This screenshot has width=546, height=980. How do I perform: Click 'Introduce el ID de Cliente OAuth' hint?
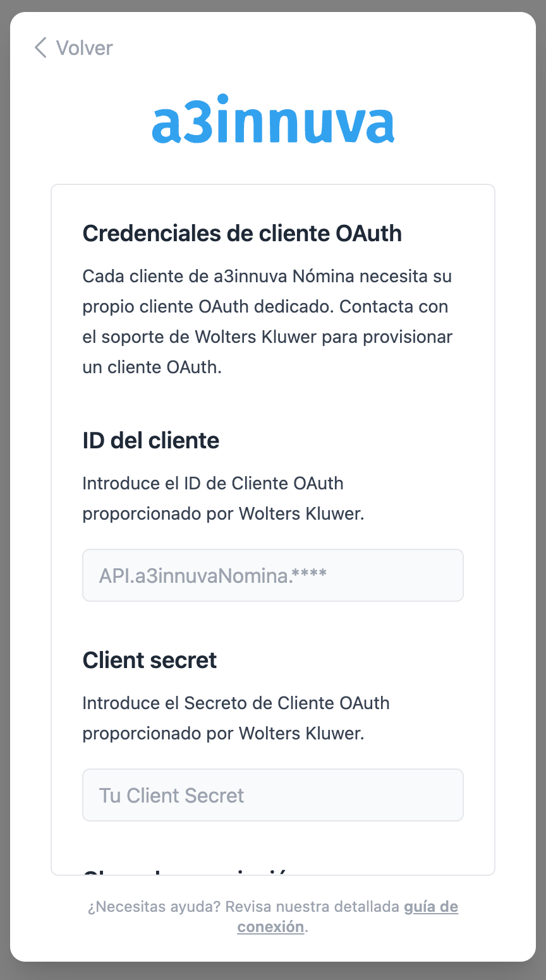point(213,484)
